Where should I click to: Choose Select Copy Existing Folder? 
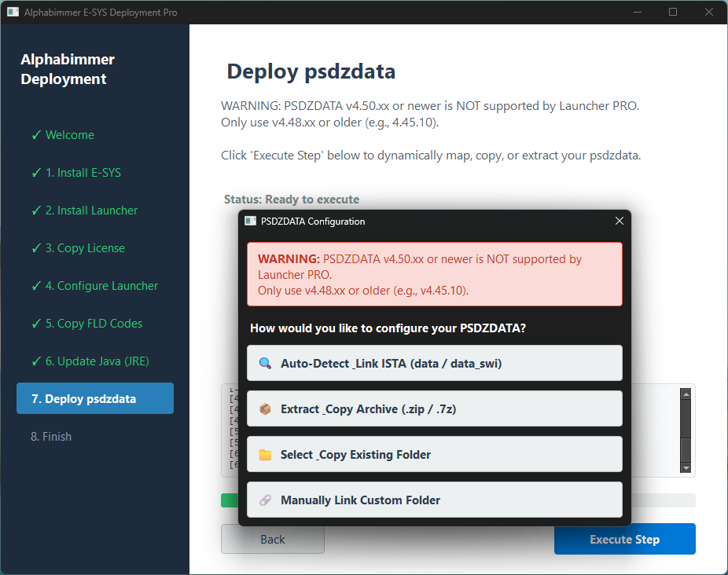[435, 454]
